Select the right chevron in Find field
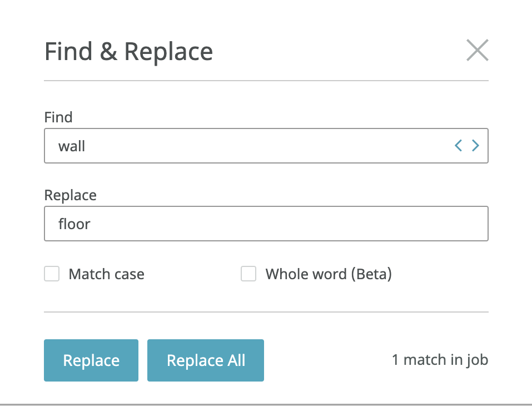532x406 pixels. click(x=475, y=146)
